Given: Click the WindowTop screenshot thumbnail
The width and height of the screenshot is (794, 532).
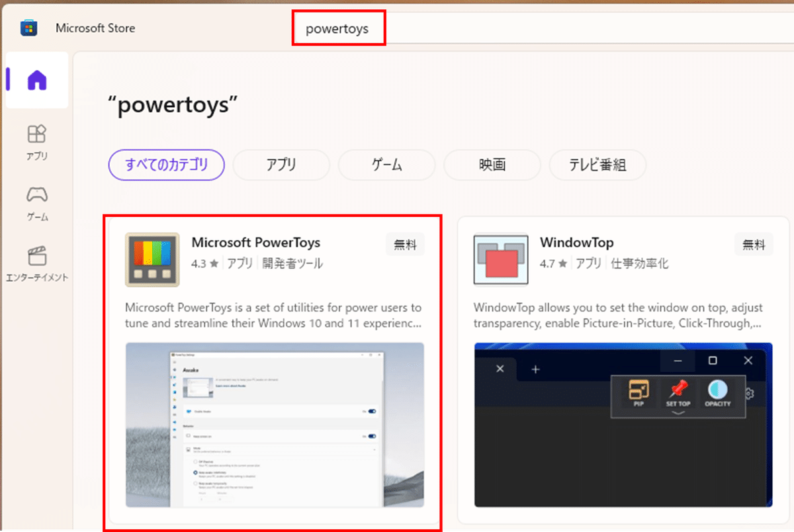Looking at the screenshot, I should 623,425.
